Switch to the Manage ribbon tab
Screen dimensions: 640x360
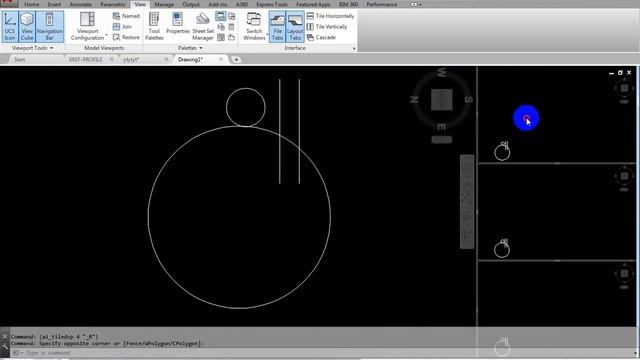coord(164,4)
